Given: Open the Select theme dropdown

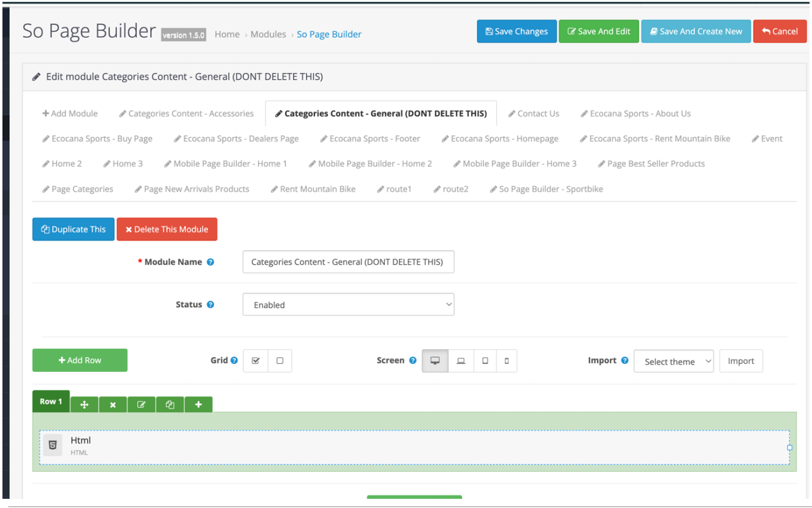Looking at the screenshot, I should 674,362.
